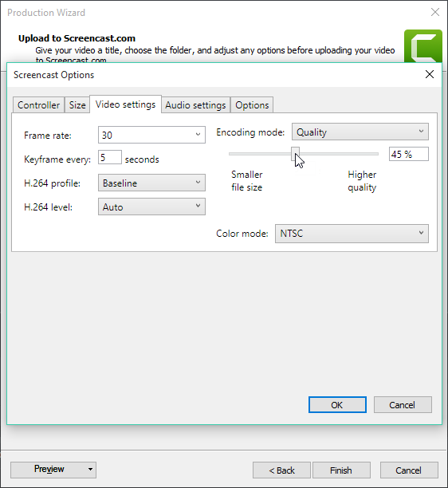The image size is (448, 488).
Task: Expand the H.264 level dropdown
Action: tap(151, 207)
